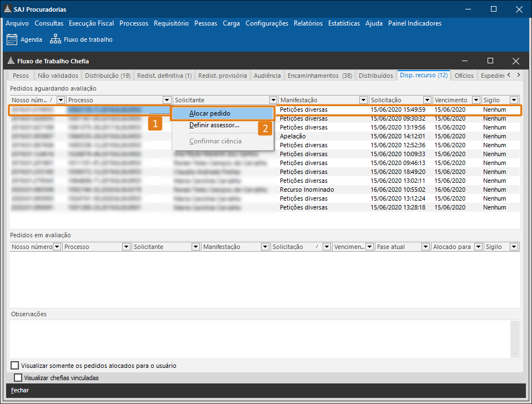The image size is (532, 404).
Task: Open the Vencimento column filter dropdown
Action: pos(475,100)
